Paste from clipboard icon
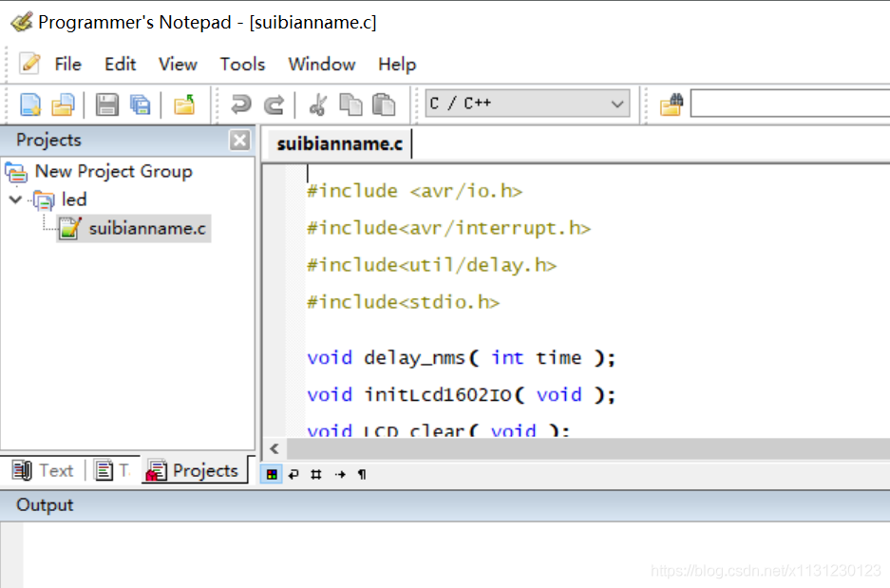The image size is (890, 588). (384, 105)
